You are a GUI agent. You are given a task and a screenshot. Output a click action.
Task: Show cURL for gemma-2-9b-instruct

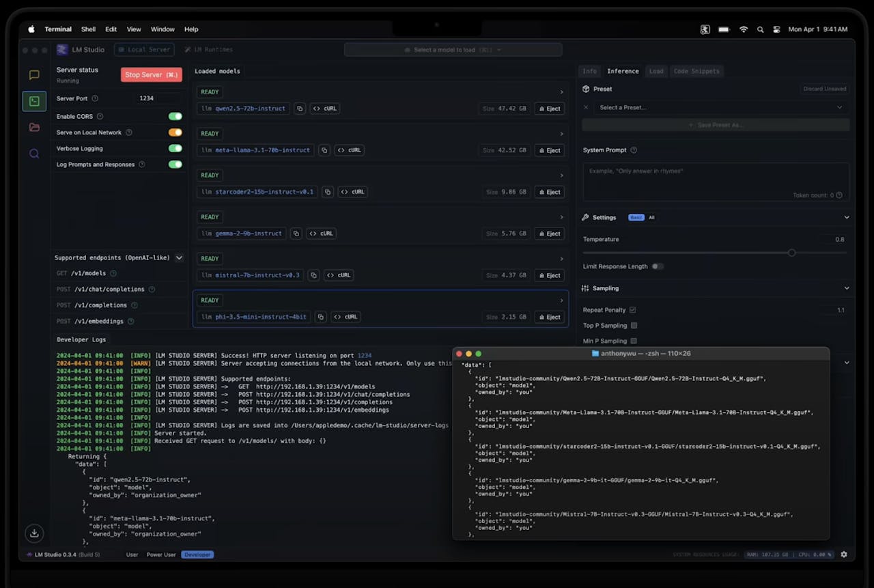(321, 234)
